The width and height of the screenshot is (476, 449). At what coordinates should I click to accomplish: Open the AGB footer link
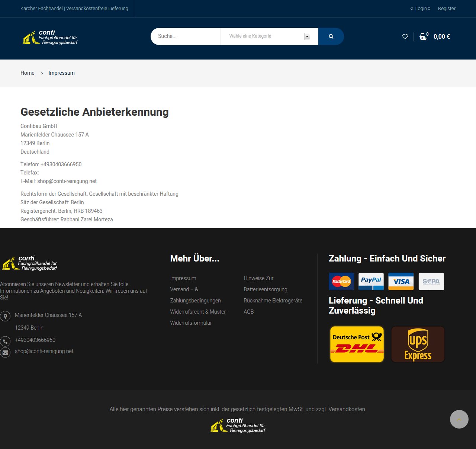click(x=249, y=312)
